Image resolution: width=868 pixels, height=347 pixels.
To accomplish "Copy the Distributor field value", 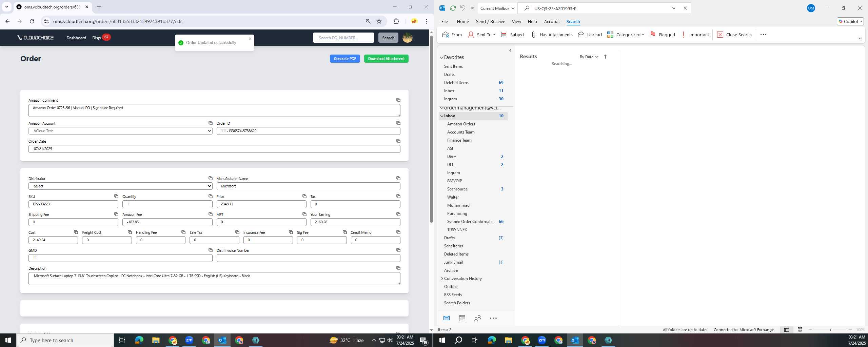I will 211,178.
